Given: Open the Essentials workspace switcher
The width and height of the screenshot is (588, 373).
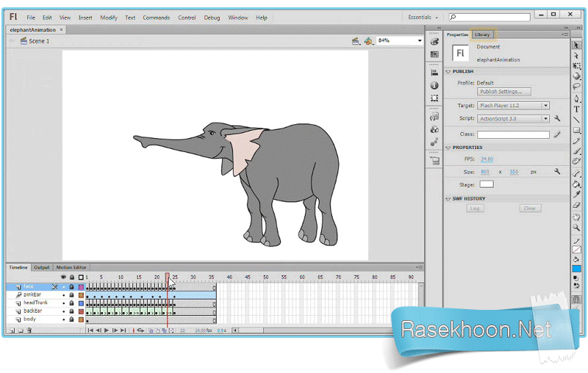Looking at the screenshot, I should point(423,17).
